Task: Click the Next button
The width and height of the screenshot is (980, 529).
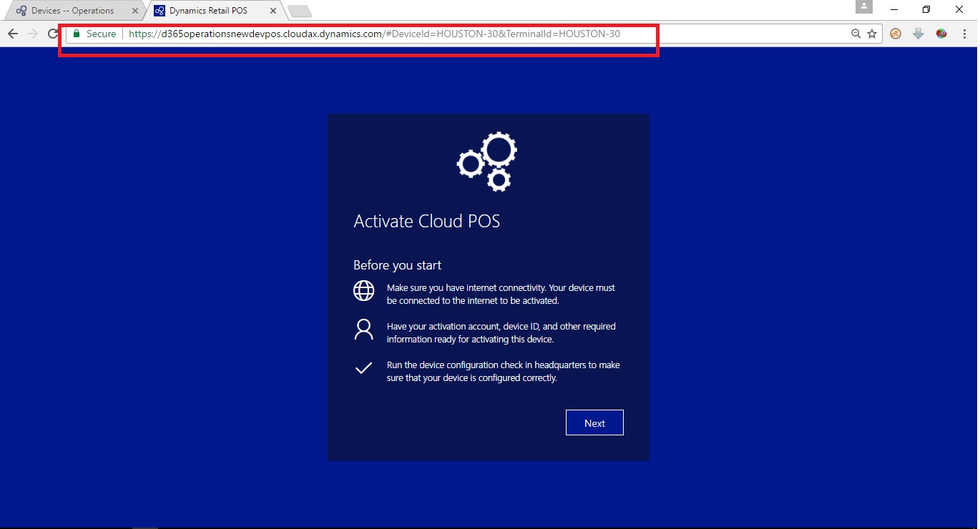Action: (594, 422)
